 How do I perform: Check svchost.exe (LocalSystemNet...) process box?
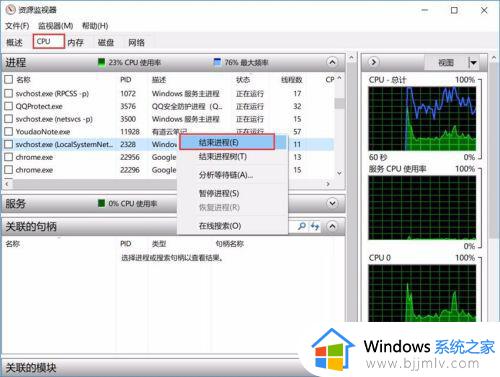[9, 144]
